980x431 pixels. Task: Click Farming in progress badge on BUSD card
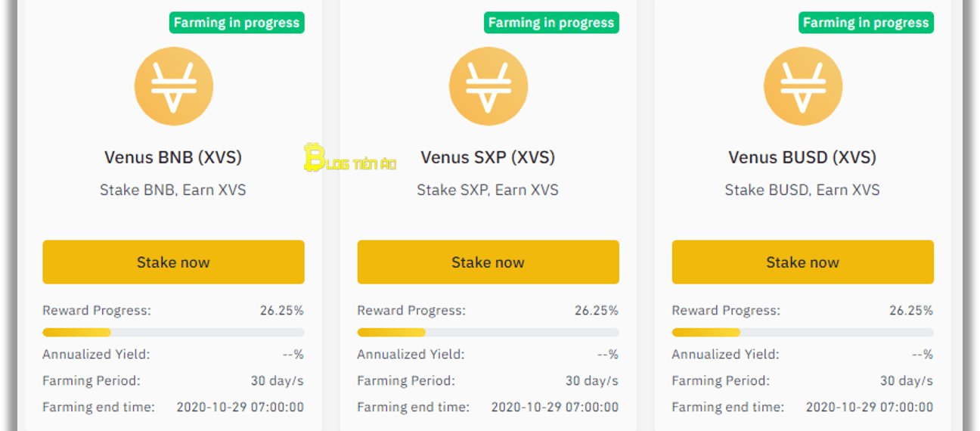click(x=866, y=23)
